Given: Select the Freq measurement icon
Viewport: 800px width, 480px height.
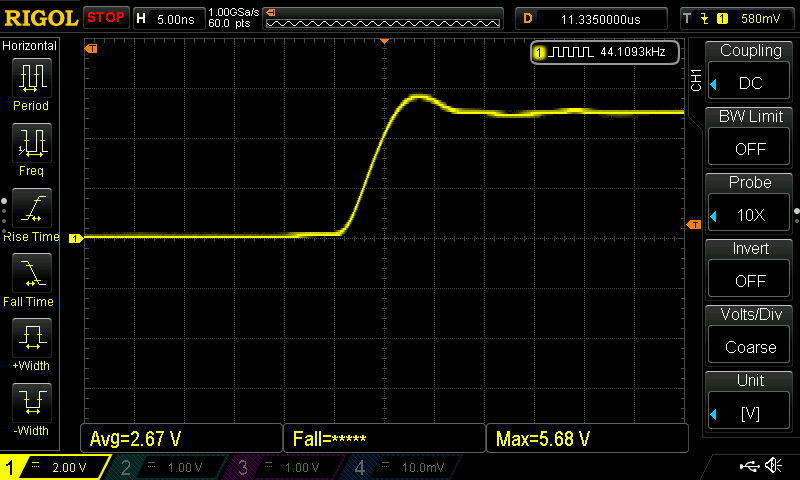Looking at the screenshot, I should tap(31, 143).
